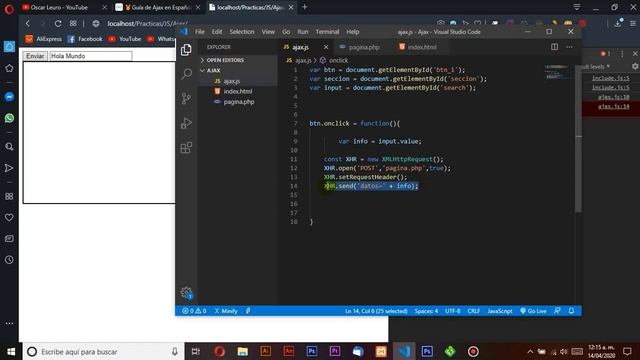Viewport: 640px width, 360px height.
Task: Close the ajax.js editor tab
Action: [x=326, y=47]
